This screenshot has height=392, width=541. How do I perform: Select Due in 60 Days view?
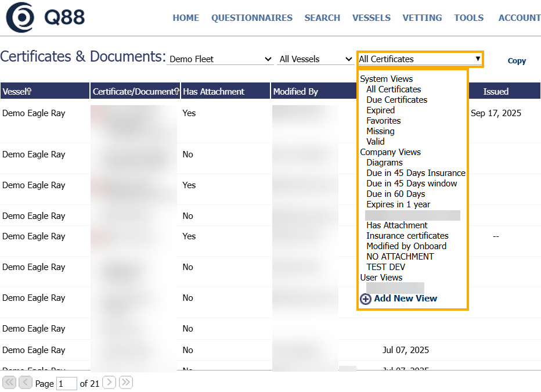point(395,194)
